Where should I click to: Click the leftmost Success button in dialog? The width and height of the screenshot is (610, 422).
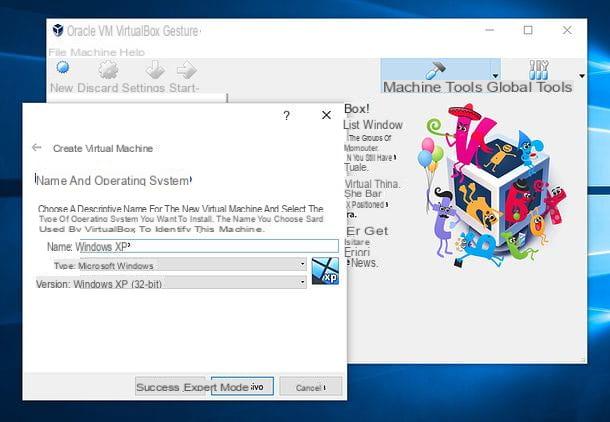click(170, 387)
